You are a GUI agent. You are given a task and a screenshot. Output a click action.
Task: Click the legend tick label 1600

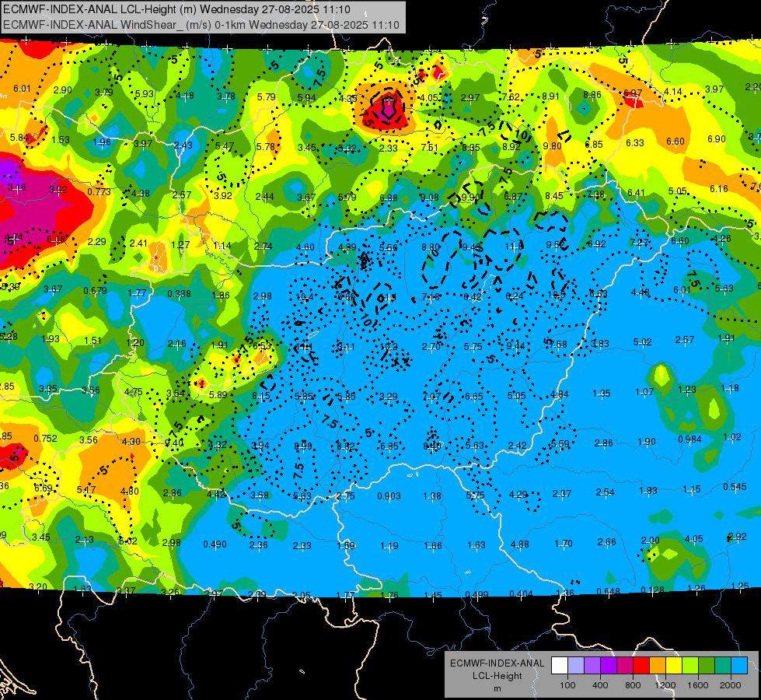point(698,685)
